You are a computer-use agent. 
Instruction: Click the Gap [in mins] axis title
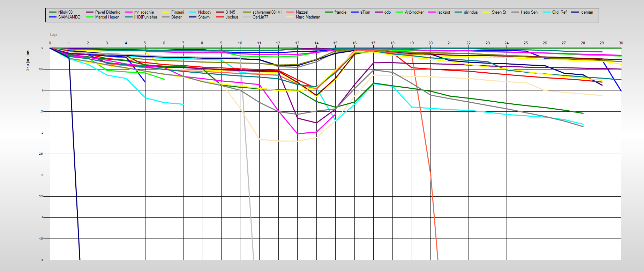pos(28,60)
